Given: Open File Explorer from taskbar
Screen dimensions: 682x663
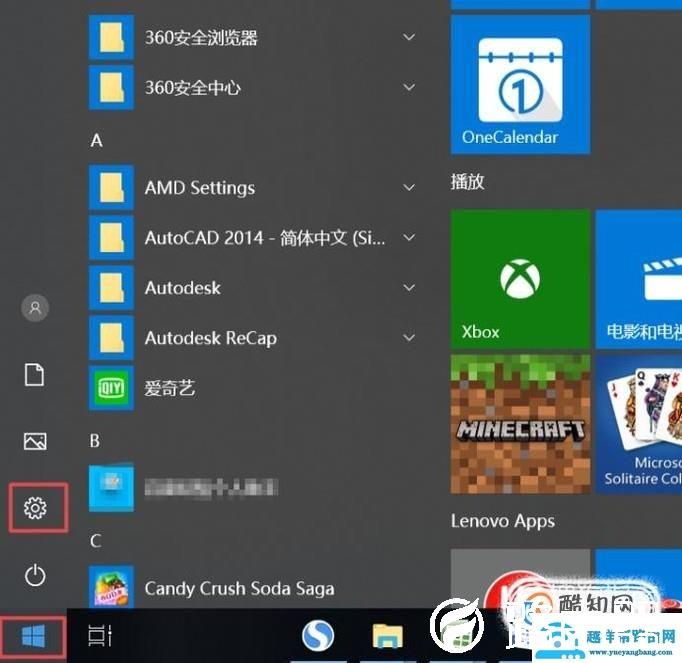Looking at the screenshot, I should (387, 636).
